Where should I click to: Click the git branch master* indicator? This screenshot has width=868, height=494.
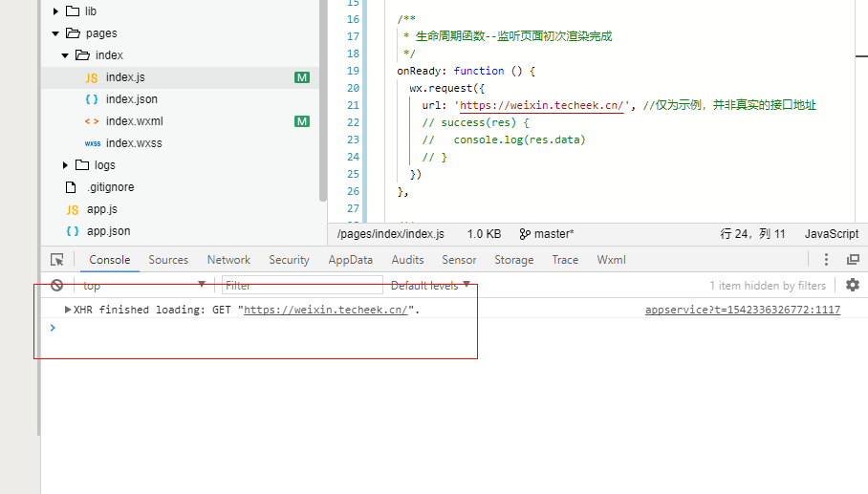click(x=547, y=233)
